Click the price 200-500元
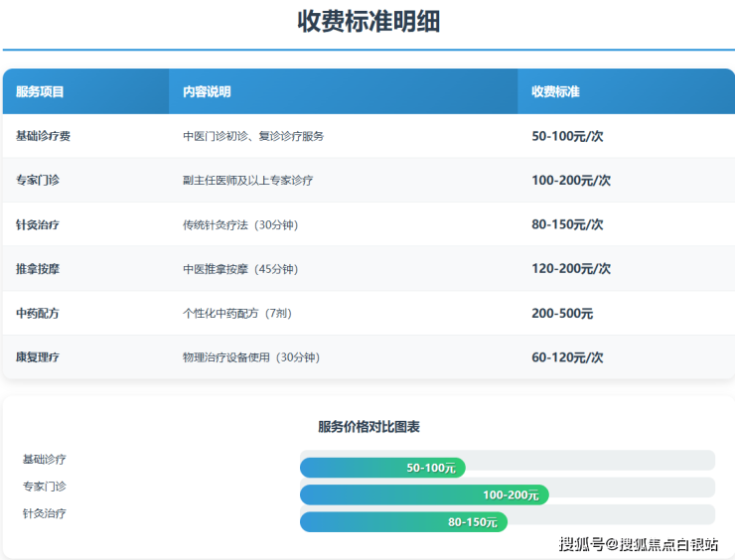Viewport: 735px width, 560px height. (562, 313)
